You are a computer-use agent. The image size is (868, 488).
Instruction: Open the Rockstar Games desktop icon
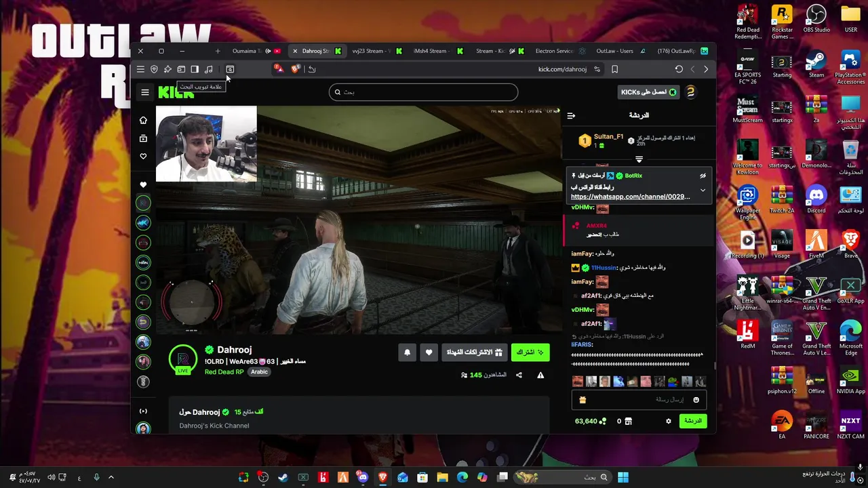pyautogui.click(x=782, y=22)
